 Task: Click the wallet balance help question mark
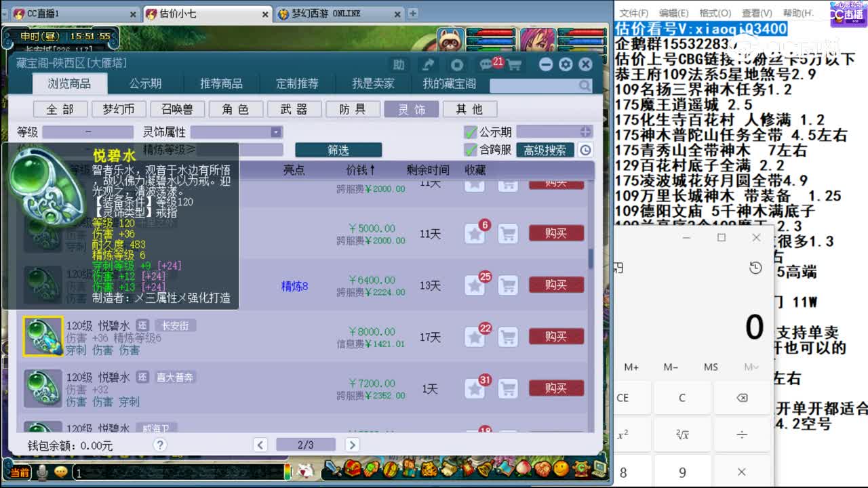pos(160,445)
